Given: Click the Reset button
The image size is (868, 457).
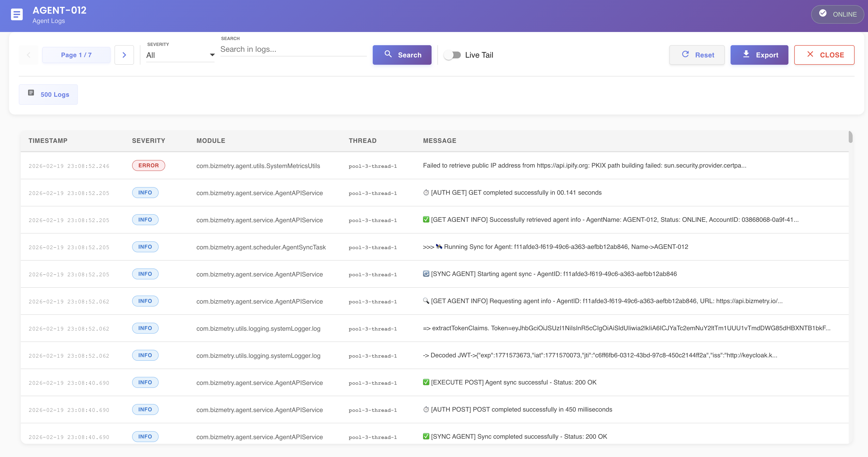Looking at the screenshot, I should pyautogui.click(x=697, y=55).
